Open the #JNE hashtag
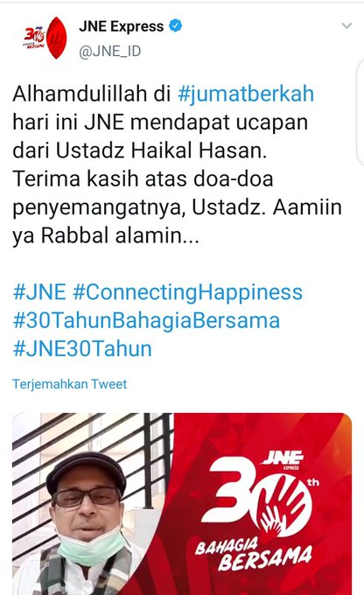This screenshot has height=595, width=364. [x=39, y=292]
